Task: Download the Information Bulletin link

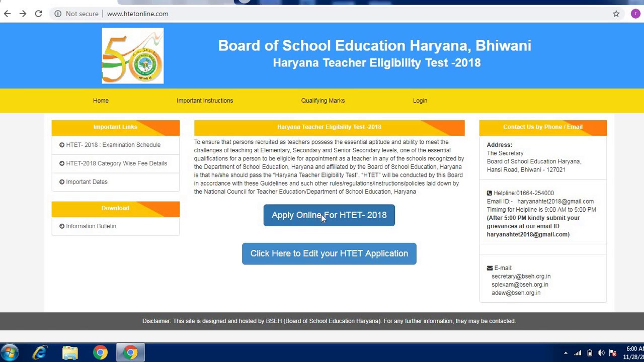Action: click(x=91, y=226)
